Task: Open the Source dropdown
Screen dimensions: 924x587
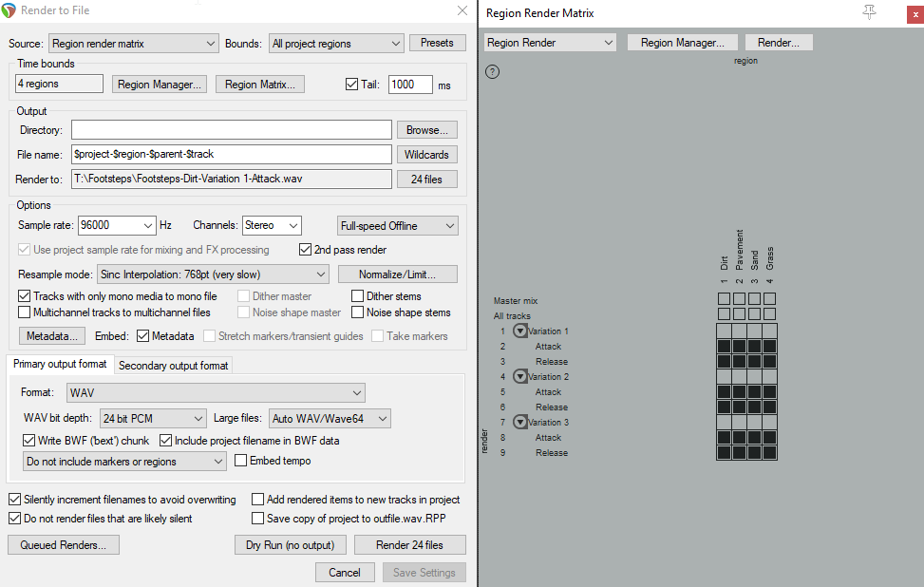Action: click(x=134, y=43)
